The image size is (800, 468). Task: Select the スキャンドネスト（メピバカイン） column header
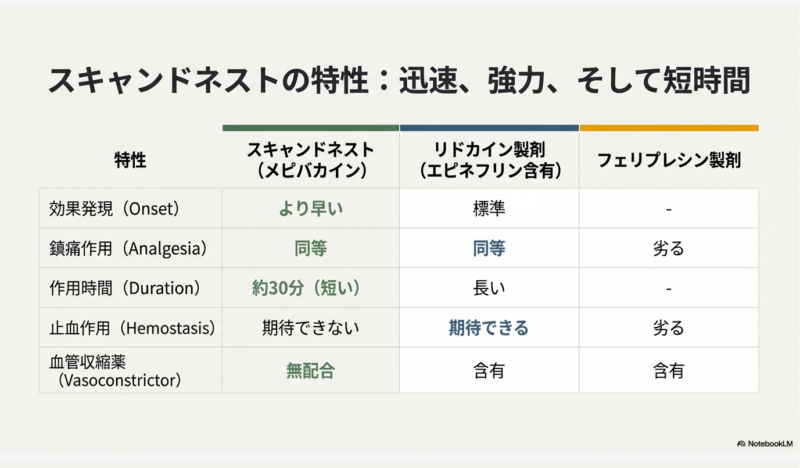310,160
